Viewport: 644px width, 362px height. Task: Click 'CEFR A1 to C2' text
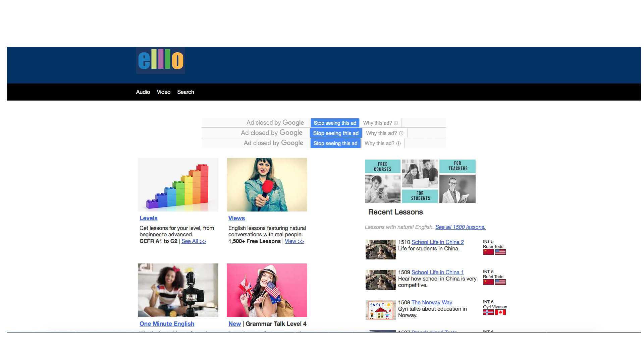(x=158, y=241)
